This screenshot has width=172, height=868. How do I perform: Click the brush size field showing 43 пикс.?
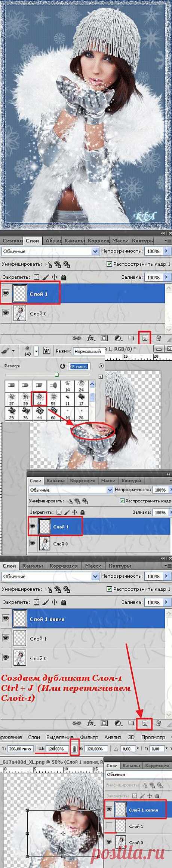79,366
